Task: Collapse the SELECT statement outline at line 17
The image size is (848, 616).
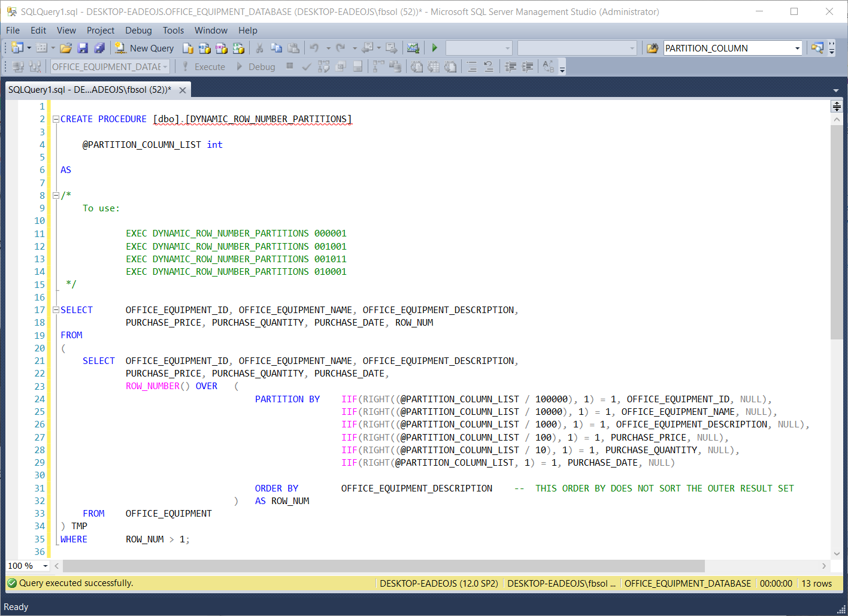Action: point(56,310)
